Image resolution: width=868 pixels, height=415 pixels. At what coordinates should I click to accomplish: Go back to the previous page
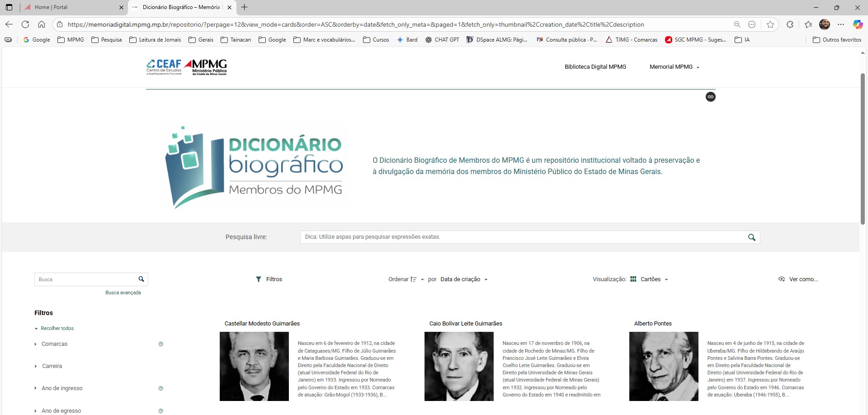click(9, 24)
